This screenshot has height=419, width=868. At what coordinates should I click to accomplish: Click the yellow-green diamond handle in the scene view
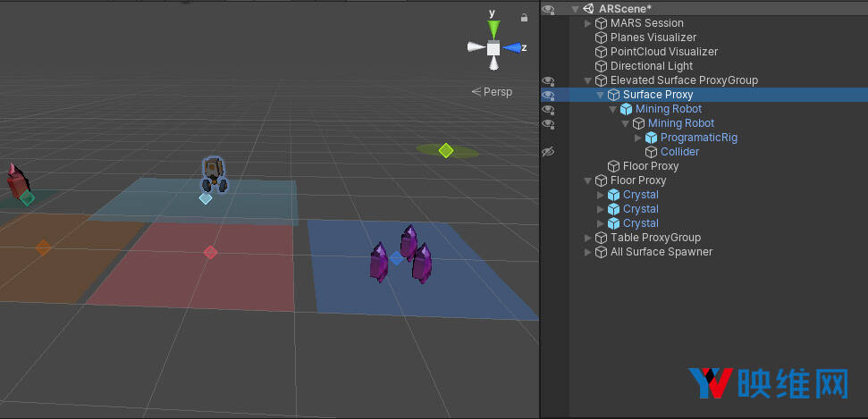pyautogui.click(x=445, y=150)
